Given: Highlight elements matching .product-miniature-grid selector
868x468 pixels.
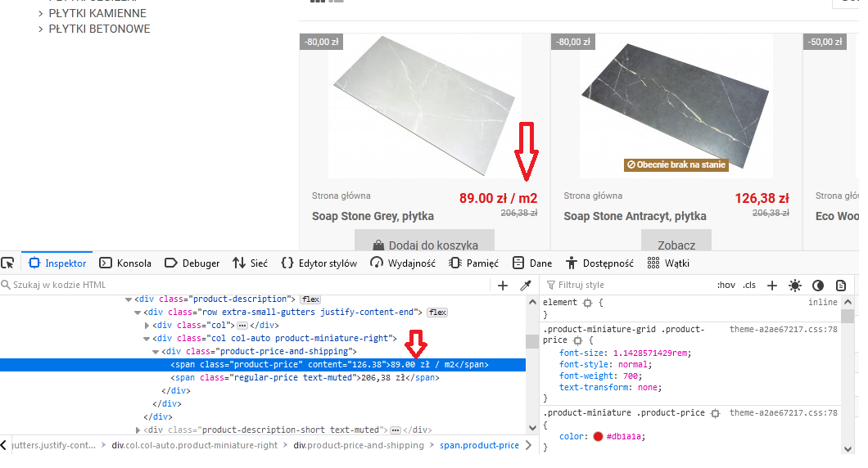Looking at the screenshot, I should coord(577,340).
